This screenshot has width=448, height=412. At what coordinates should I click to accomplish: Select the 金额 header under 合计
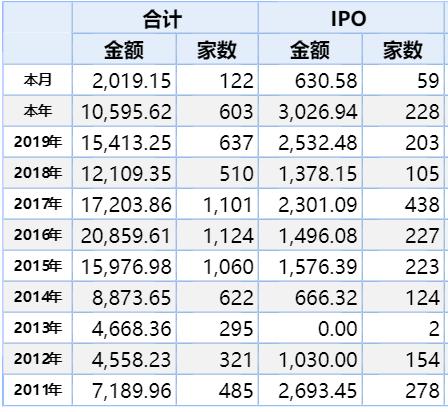pyautogui.click(x=124, y=49)
